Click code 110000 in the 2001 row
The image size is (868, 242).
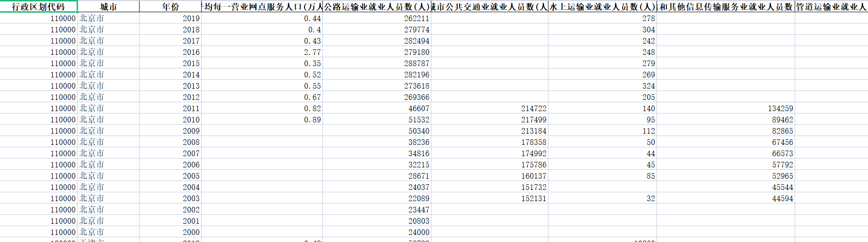click(39, 221)
